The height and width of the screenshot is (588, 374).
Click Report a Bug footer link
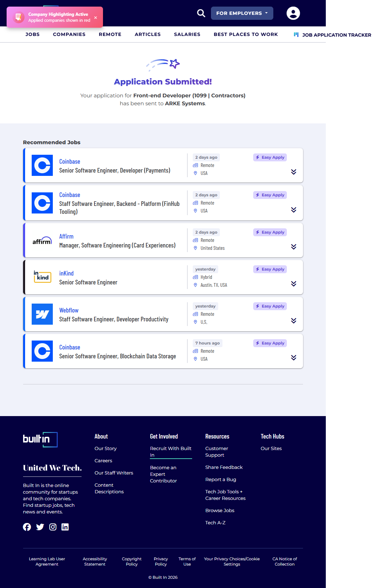pos(221,479)
